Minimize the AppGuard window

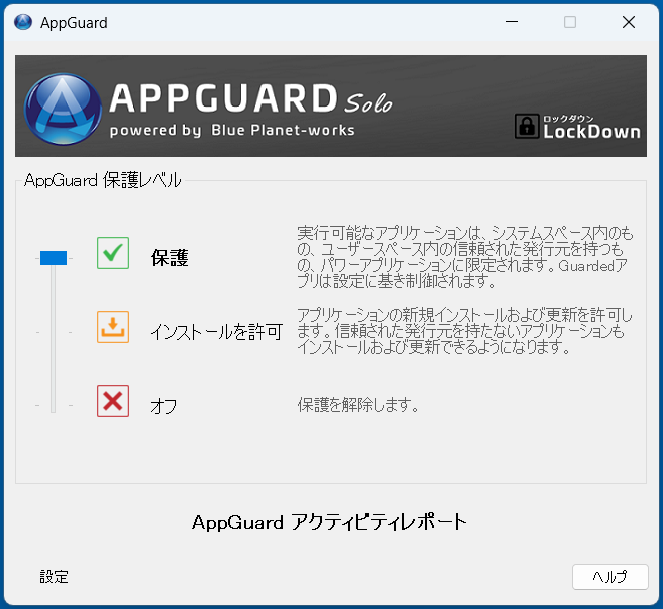click(512, 22)
